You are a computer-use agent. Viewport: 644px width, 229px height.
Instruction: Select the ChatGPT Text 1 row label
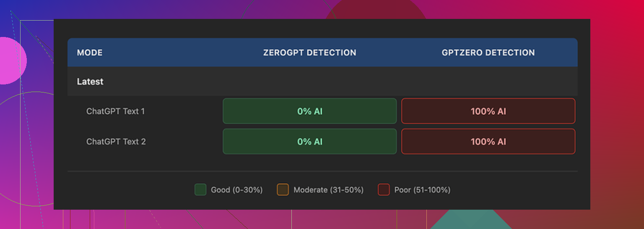pos(115,111)
